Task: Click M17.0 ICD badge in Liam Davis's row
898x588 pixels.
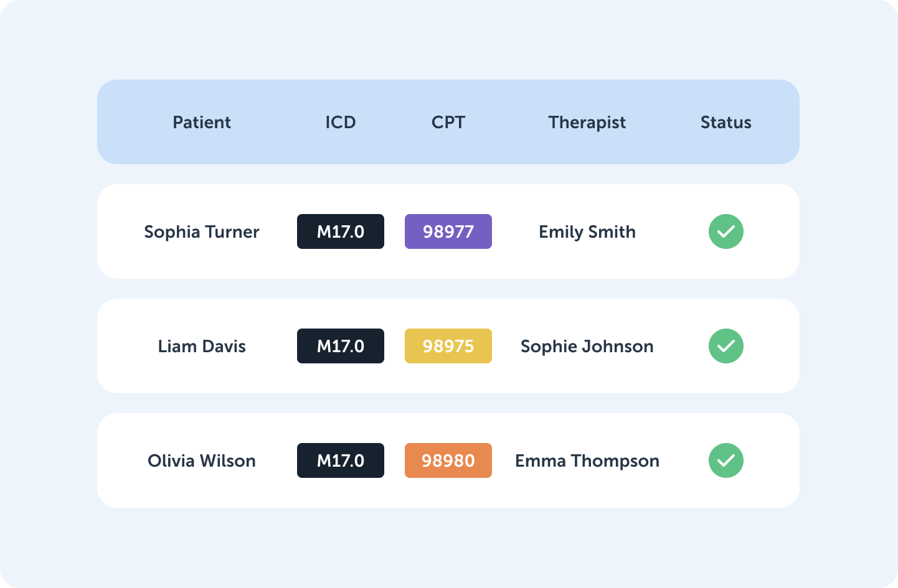Action: click(x=341, y=346)
